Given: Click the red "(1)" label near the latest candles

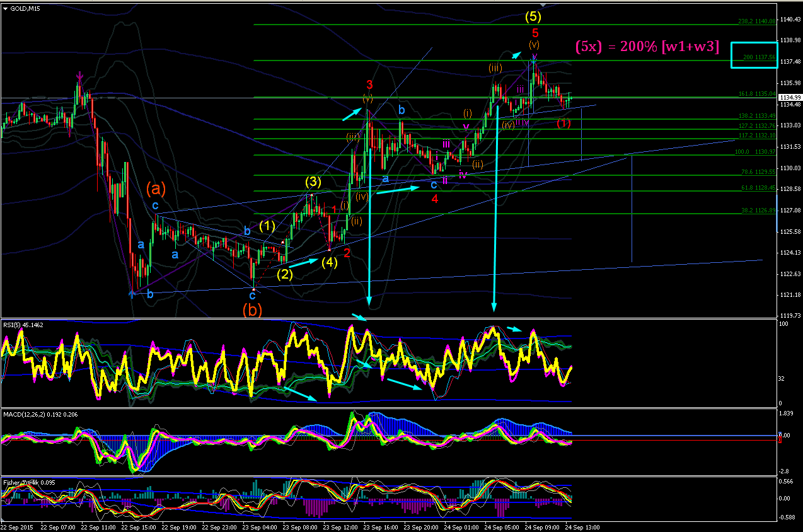Looking at the screenshot, I should click(563, 124).
